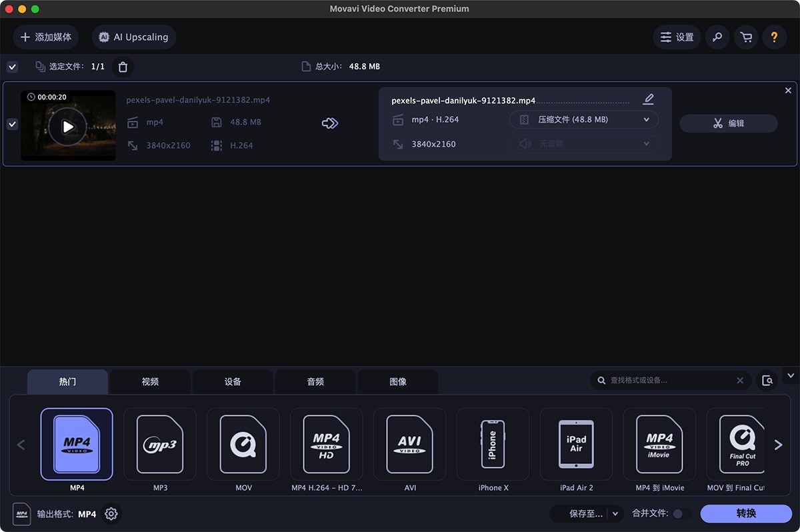Choose the MOV QuickTime format preset
800x532 pixels.
pos(243,444)
